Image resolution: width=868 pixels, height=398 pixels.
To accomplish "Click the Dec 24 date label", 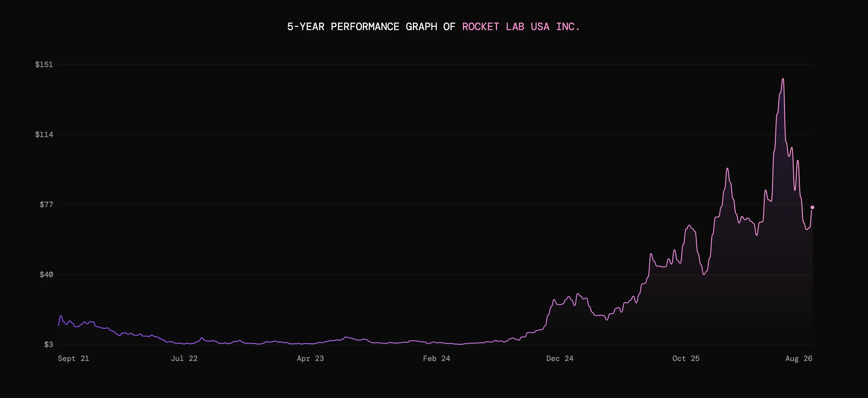I will (560, 358).
